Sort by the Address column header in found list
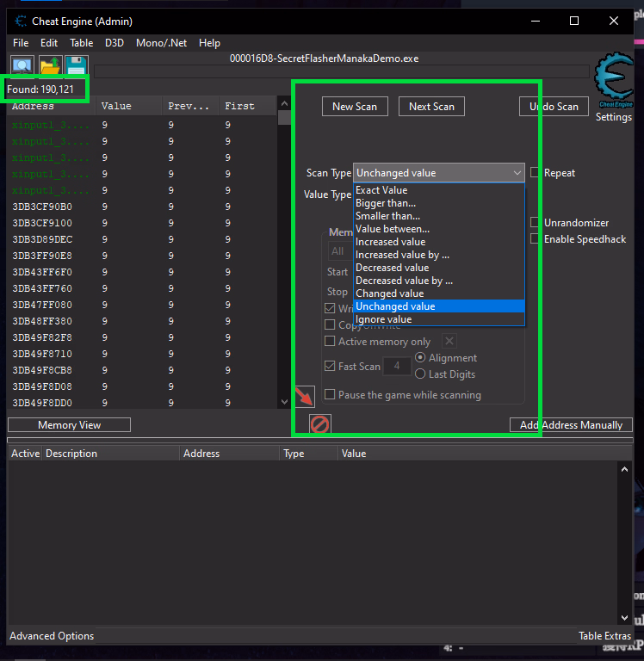Viewport: 644px width, 661px height. [x=52, y=106]
